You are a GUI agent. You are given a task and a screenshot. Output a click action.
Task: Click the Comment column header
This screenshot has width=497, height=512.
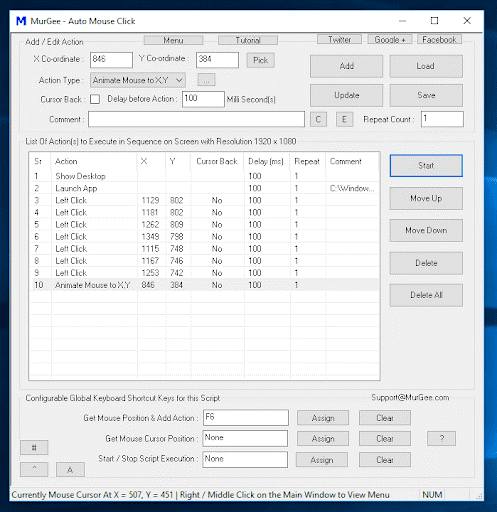point(352,161)
